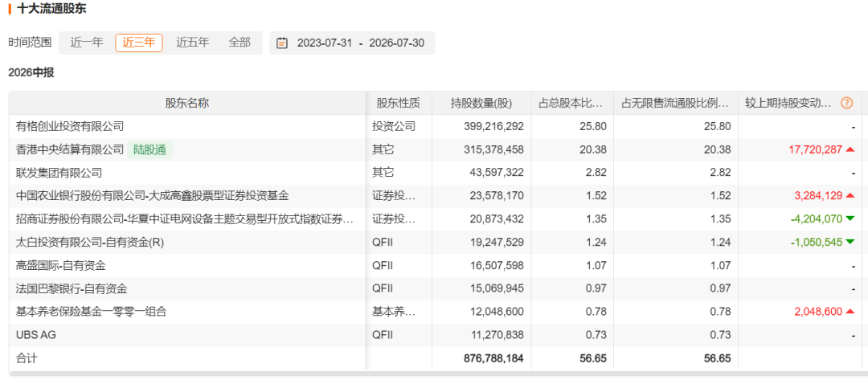This screenshot has width=868, height=384.
Task: Select 太白投资有限公司-自有资金(R)
Action: pos(90,242)
